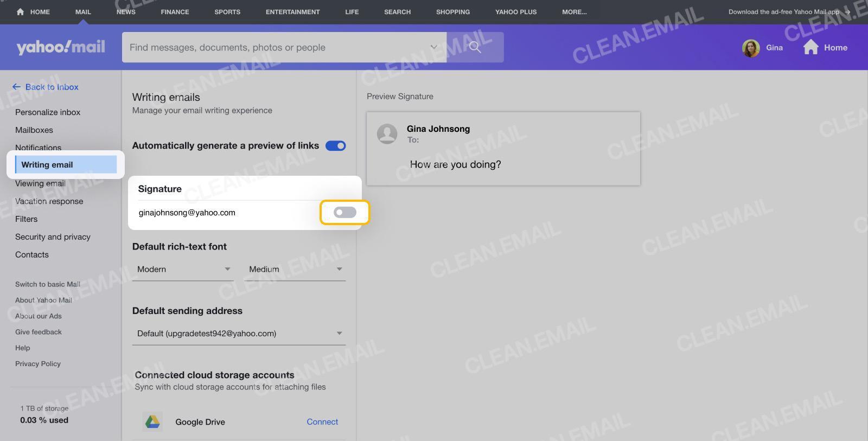Screen dimensions: 868x441
Task: Open the MAIL tab in top navigation
Action: [x=83, y=12]
